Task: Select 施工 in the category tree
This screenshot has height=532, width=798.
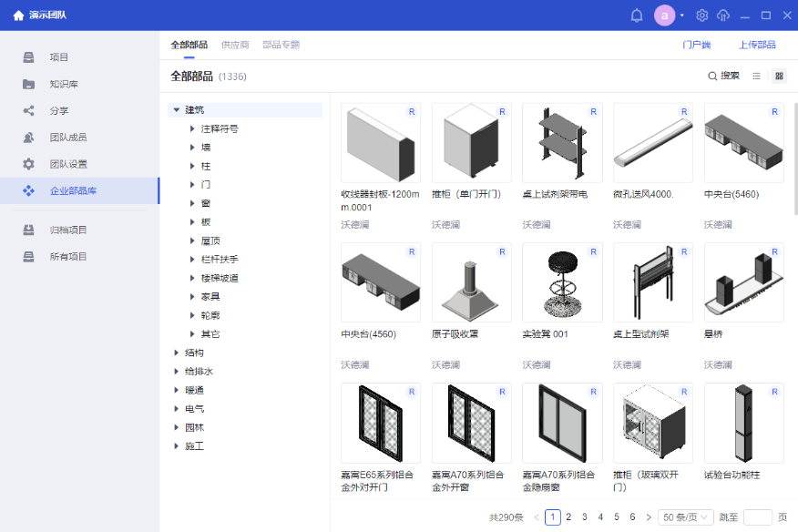Action: 194,446
